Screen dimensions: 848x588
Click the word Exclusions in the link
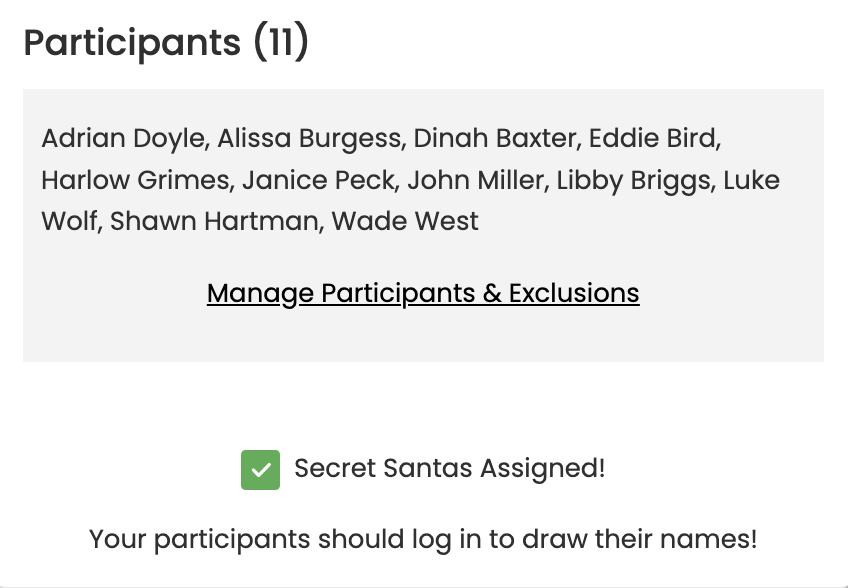(x=574, y=293)
